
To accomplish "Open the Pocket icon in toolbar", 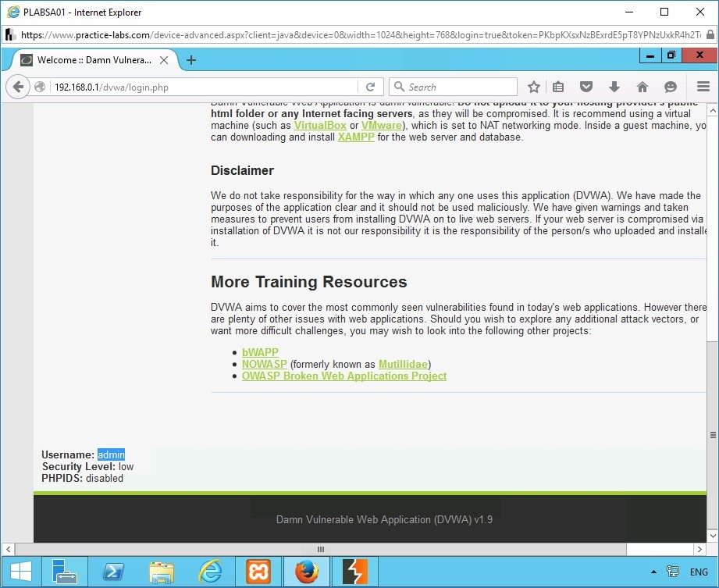I will tap(586, 87).
